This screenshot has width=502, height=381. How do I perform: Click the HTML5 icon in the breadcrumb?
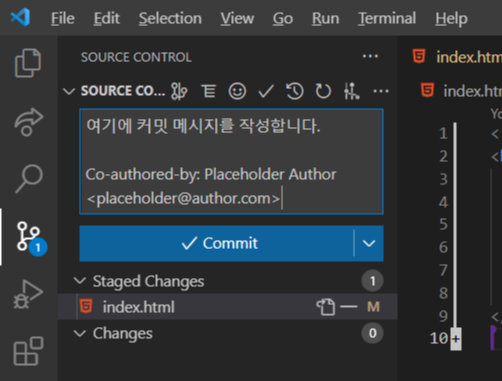(427, 90)
